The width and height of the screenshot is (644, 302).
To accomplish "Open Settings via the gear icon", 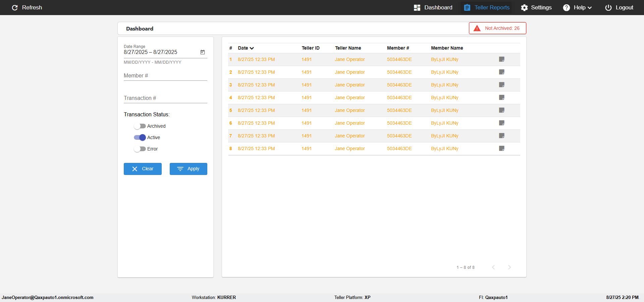I will (524, 7).
